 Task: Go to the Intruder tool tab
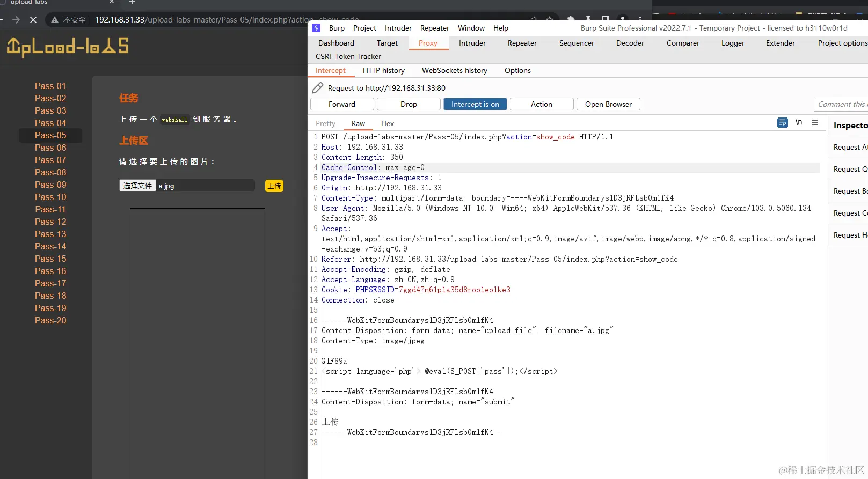472,43
